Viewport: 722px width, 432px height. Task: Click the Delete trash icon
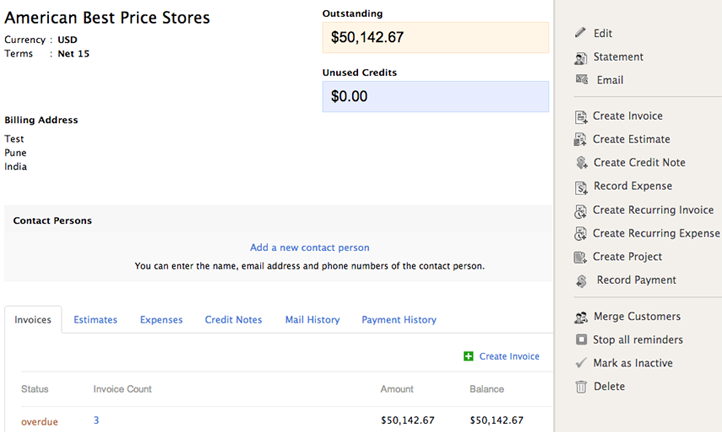pos(581,387)
